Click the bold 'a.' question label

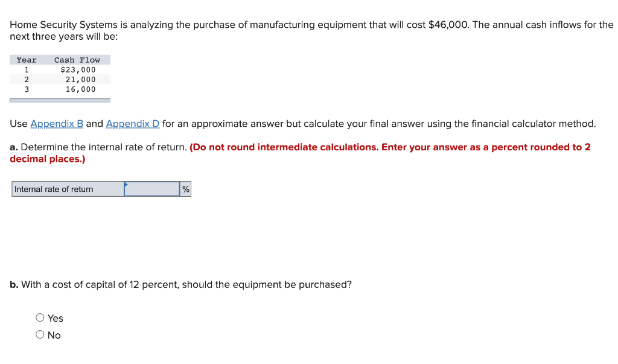[14, 147]
